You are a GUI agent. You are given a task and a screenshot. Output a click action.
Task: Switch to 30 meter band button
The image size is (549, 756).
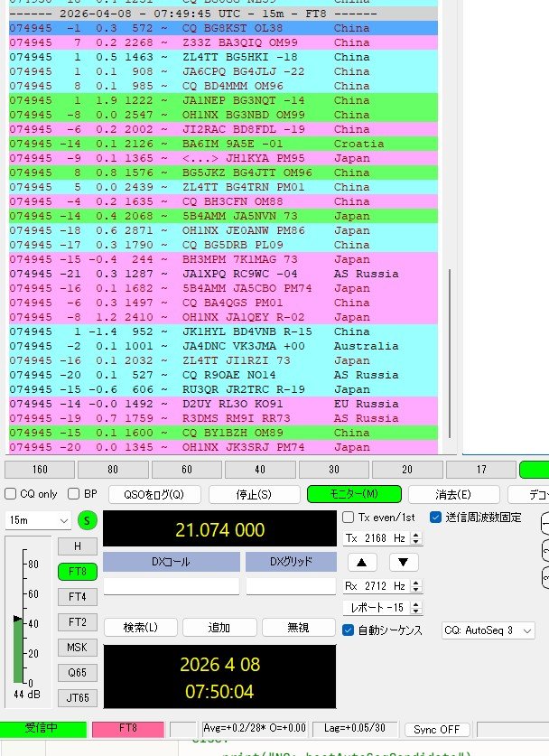pyautogui.click(x=334, y=470)
